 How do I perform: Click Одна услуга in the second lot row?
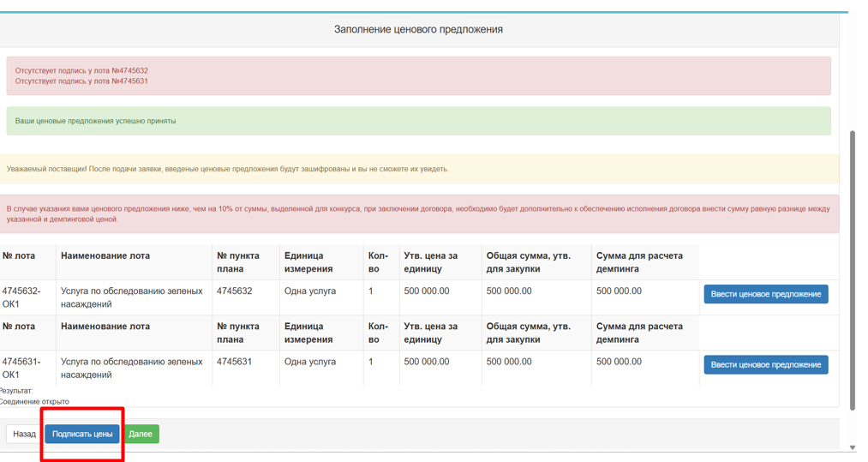310,362
